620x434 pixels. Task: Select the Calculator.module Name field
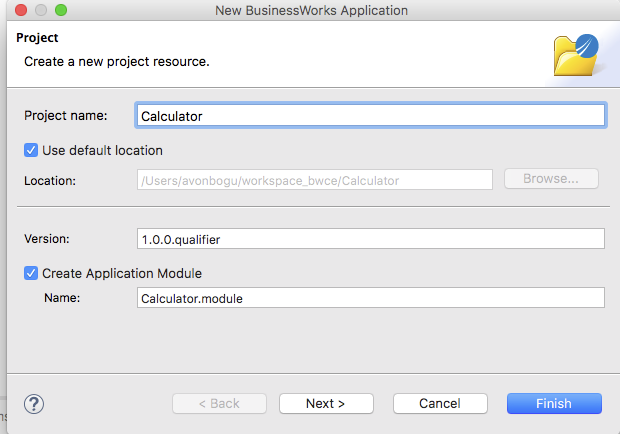370,298
